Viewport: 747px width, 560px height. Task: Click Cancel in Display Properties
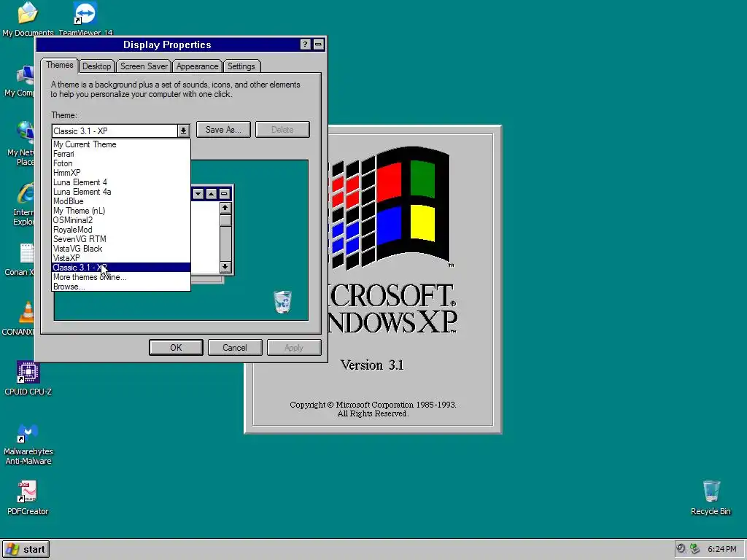click(235, 348)
